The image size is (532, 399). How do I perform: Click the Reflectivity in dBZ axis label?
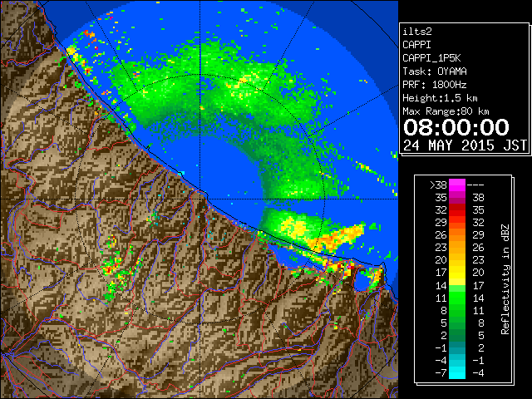pyautogui.click(x=505, y=279)
